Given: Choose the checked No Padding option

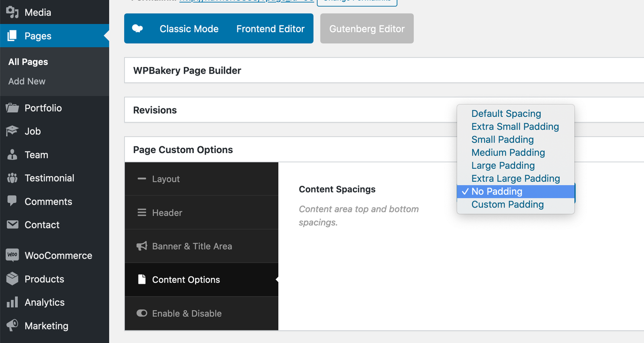Looking at the screenshot, I should tap(516, 191).
